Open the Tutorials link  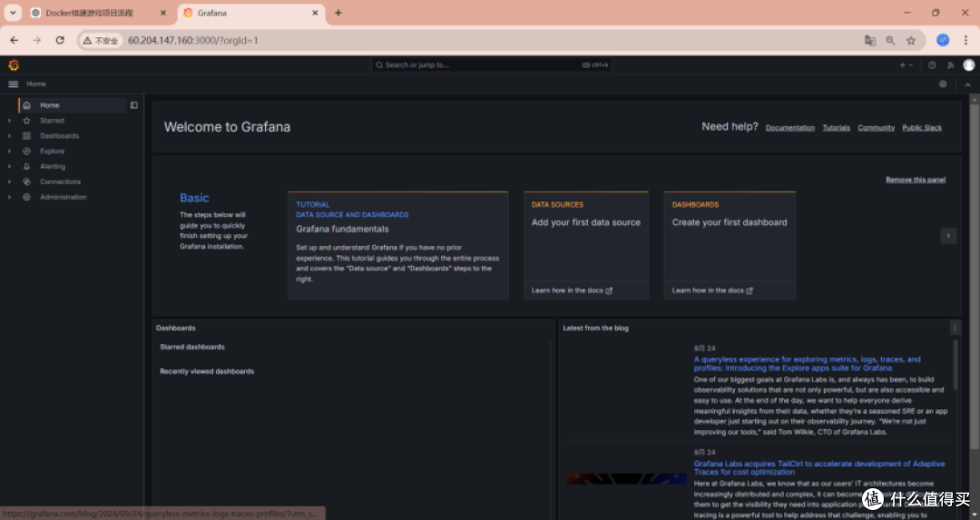click(837, 127)
